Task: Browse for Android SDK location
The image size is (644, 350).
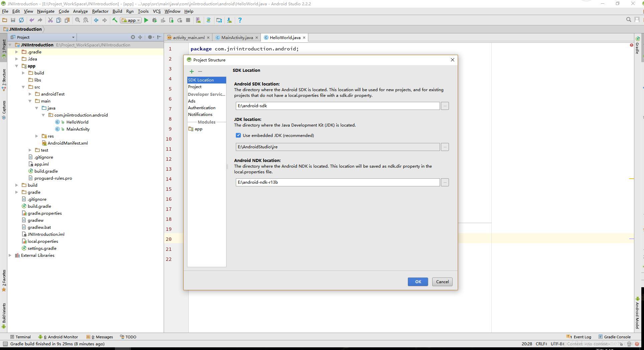Action: point(445,106)
